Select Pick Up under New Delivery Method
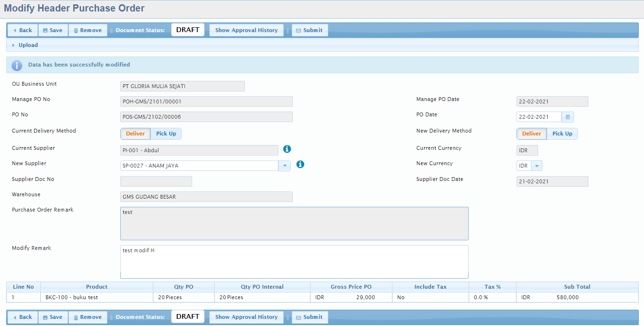This screenshot has width=644, height=326. tap(563, 134)
